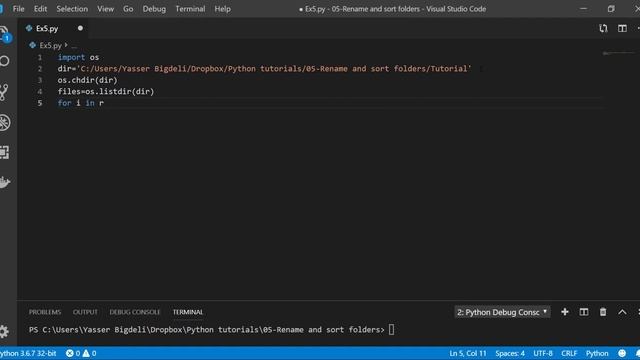Click the code minimap
Image resolution: width=640 pixels, height=360 pixels.
[618, 53]
